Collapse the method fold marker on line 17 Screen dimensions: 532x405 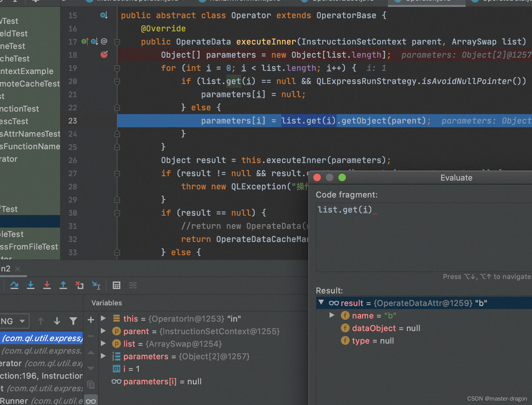pyautogui.click(x=117, y=42)
